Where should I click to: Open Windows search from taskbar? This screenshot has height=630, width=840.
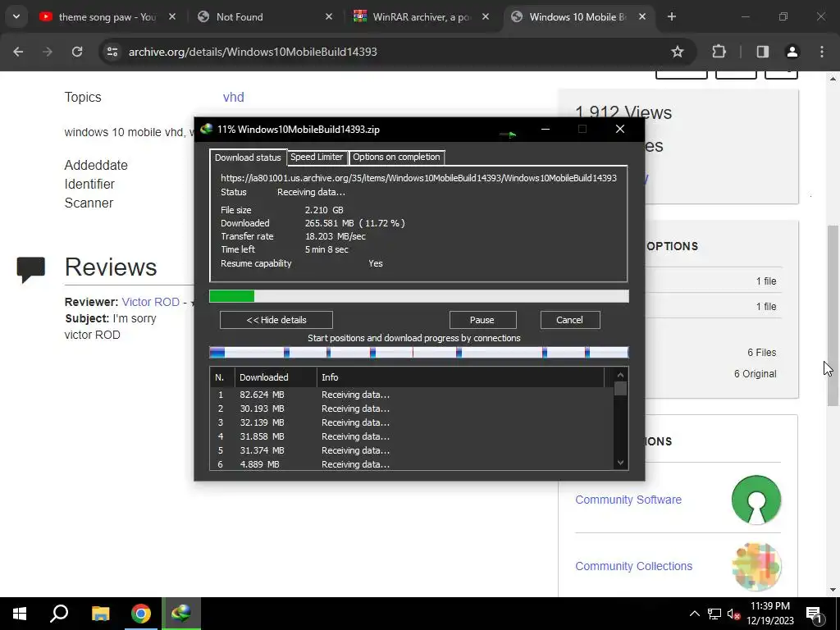(x=59, y=614)
